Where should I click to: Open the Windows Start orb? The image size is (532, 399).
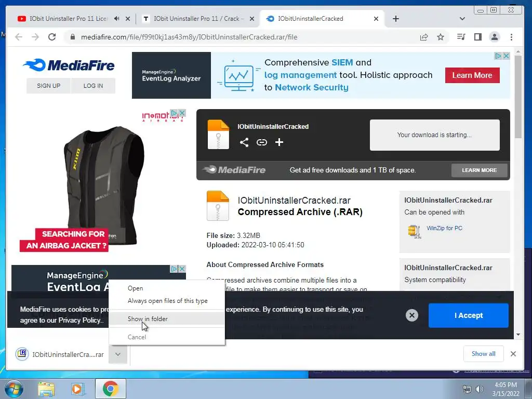pyautogui.click(x=14, y=389)
